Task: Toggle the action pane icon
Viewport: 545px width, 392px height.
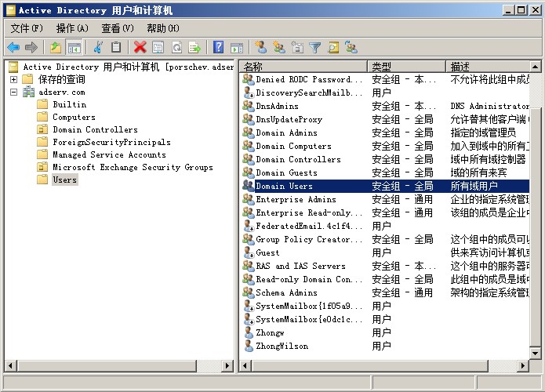Action: [237, 48]
